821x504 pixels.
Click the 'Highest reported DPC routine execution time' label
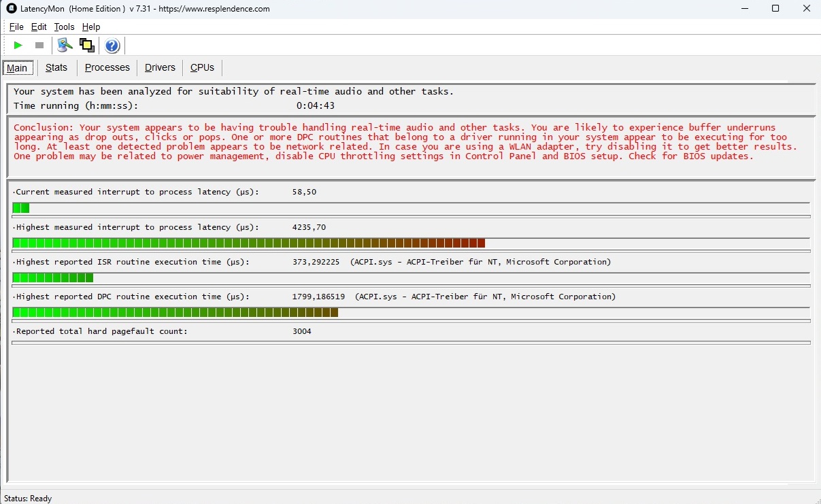tap(131, 297)
